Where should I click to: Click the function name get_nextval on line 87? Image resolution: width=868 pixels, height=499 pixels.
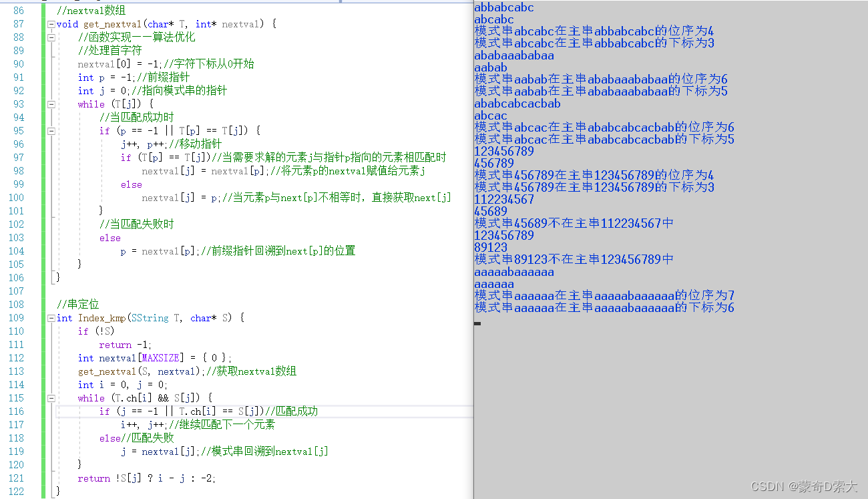point(113,24)
